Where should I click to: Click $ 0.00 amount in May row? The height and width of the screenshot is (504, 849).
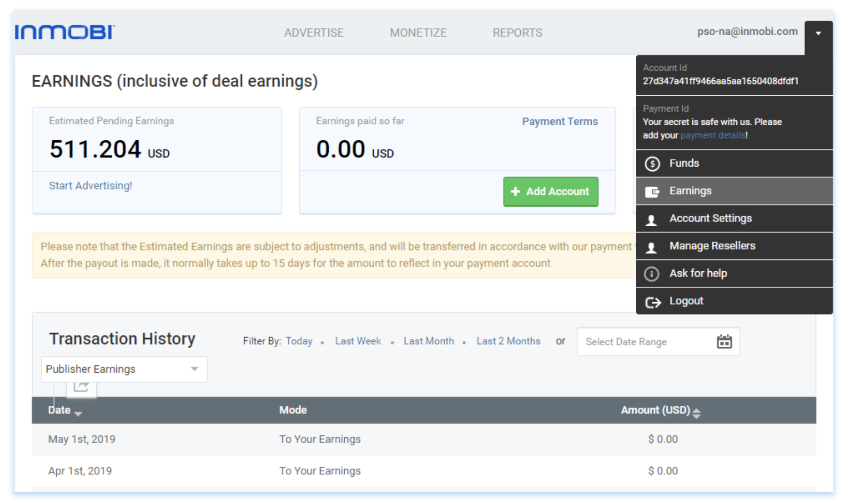pyautogui.click(x=663, y=439)
